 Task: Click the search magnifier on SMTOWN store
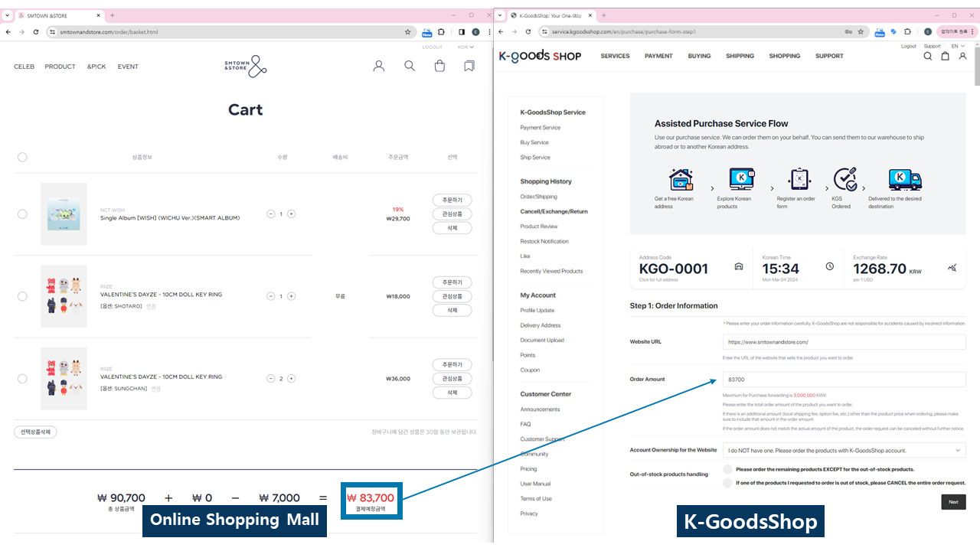(410, 67)
